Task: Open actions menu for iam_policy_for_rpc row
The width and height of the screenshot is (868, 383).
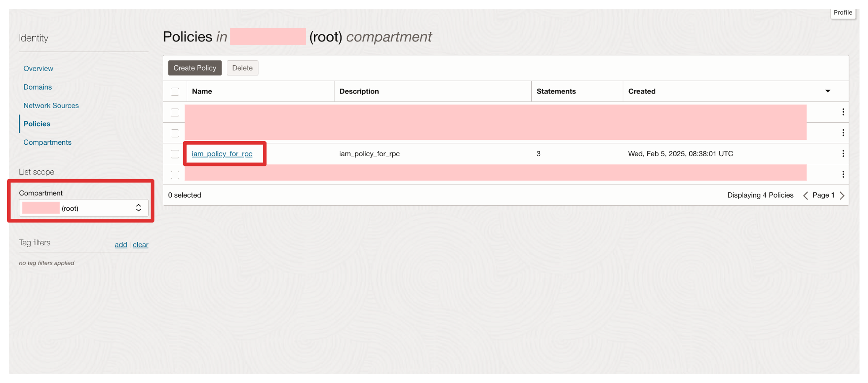Action: (x=843, y=154)
